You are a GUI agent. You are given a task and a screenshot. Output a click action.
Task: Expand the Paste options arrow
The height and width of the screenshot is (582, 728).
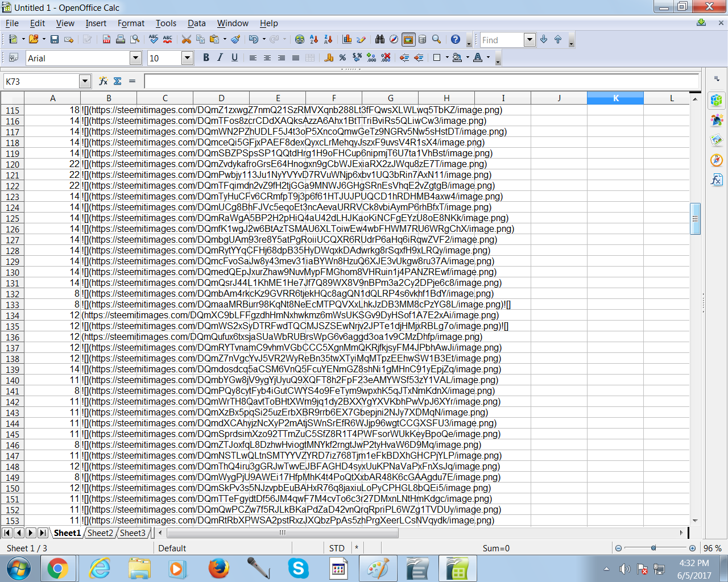[x=225, y=39]
